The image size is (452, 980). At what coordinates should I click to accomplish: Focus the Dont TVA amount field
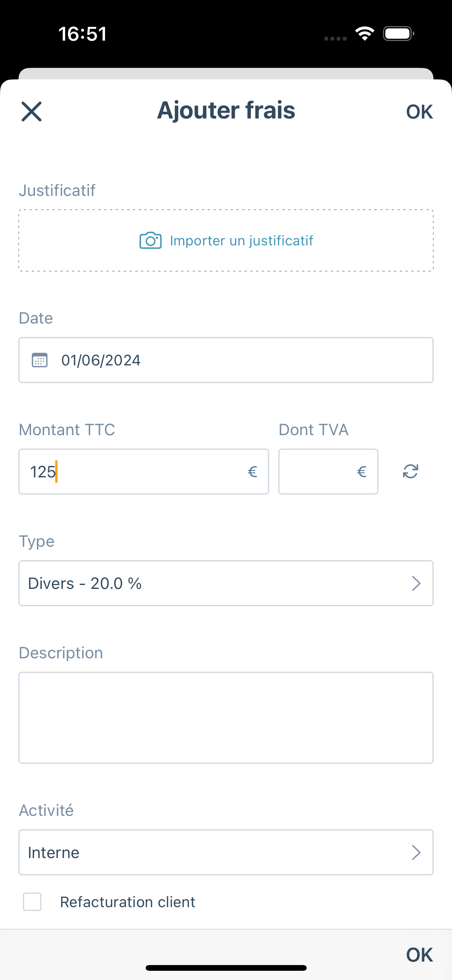pyautogui.click(x=328, y=472)
